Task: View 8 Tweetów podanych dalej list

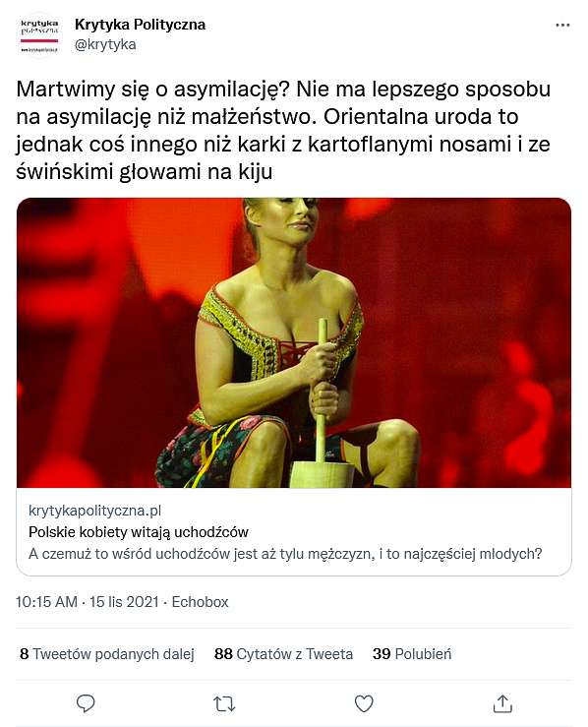Action: pos(107,654)
